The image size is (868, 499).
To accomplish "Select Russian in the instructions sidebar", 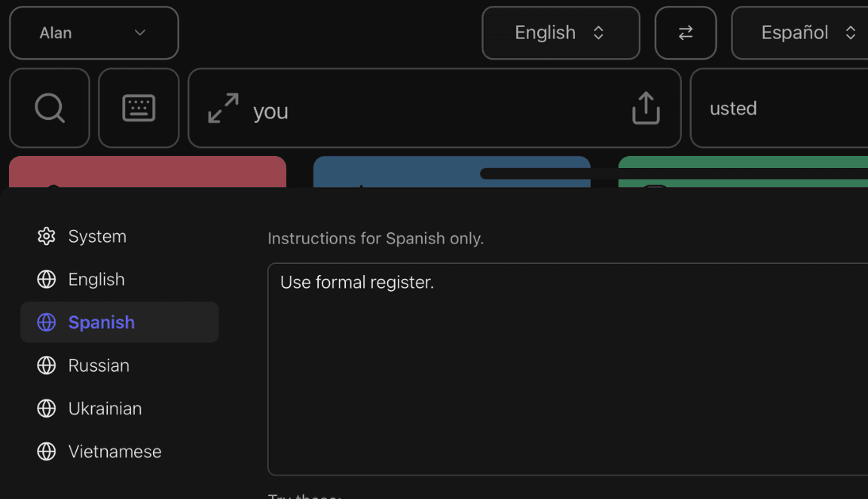I will [99, 365].
